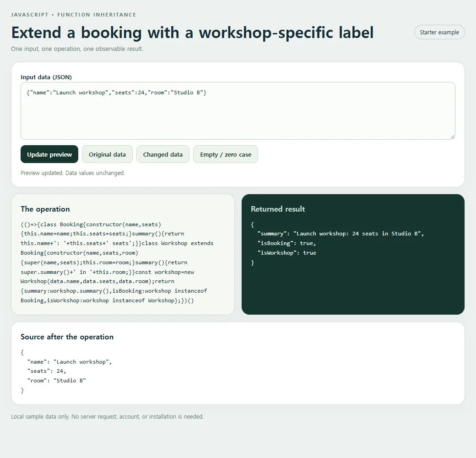Click the Update preview button
Screen dimensions: 476x458
pyautogui.click(x=49, y=154)
